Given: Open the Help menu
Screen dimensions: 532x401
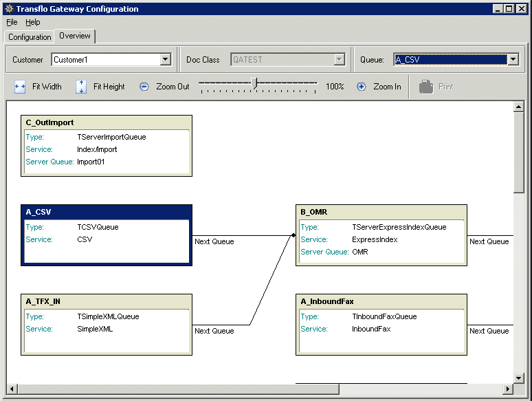Looking at the screenshot, I should point(33,23).
